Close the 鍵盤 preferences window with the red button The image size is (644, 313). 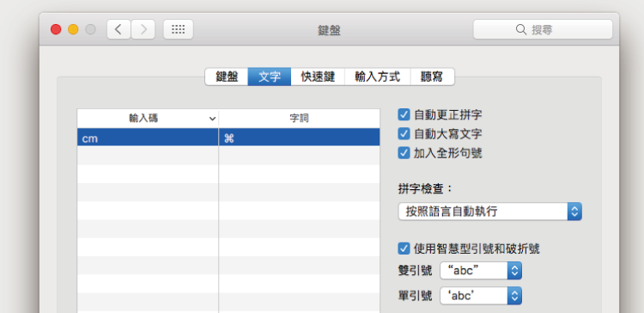(x=56, y=29)
